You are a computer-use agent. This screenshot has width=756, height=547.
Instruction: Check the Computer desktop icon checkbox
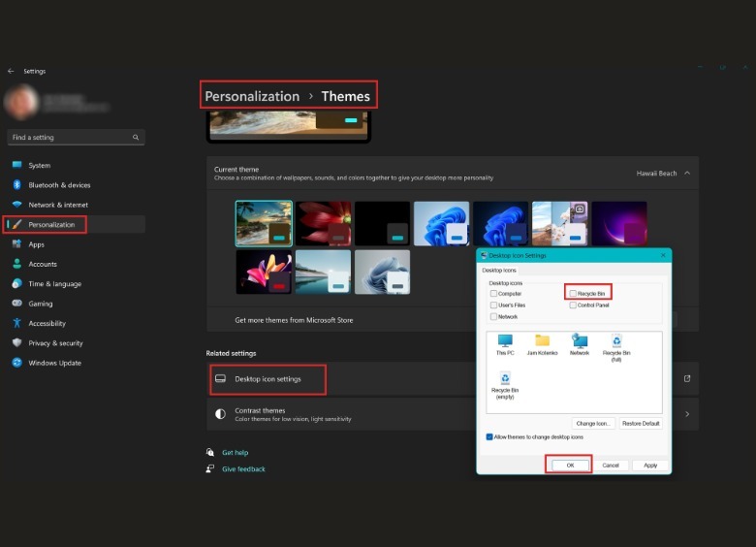(494, 293)
